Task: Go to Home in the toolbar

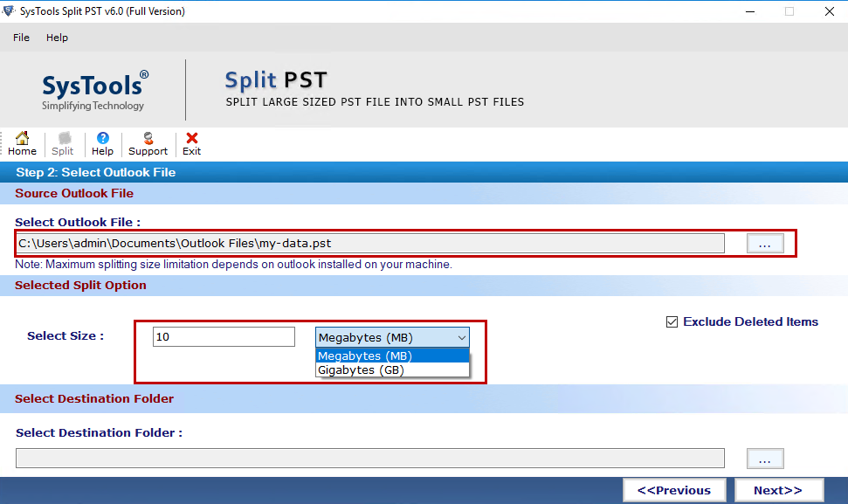Action: pyautogui.click(x=22, y=144)
